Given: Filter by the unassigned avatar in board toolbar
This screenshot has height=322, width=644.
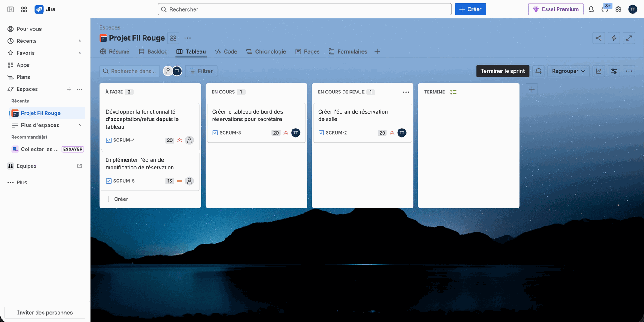Looking at the screenshot, I should pos(168,71).
